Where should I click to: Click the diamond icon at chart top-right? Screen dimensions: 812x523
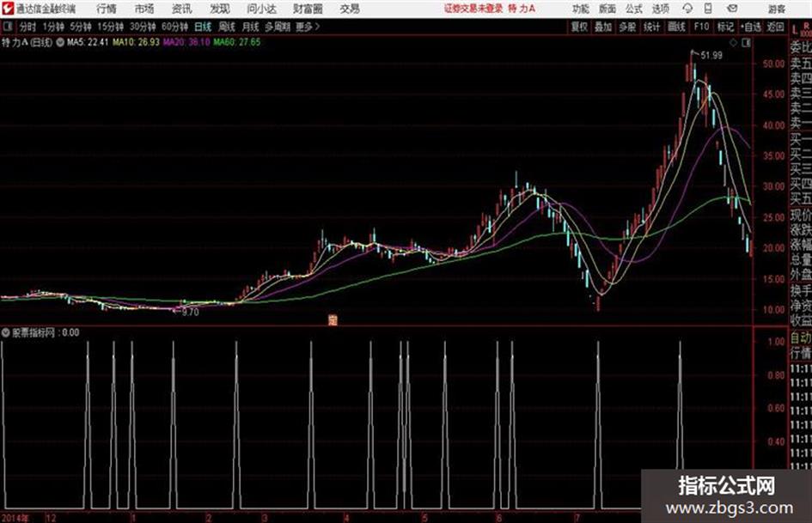pyautogui.click(x=733, y=43)
